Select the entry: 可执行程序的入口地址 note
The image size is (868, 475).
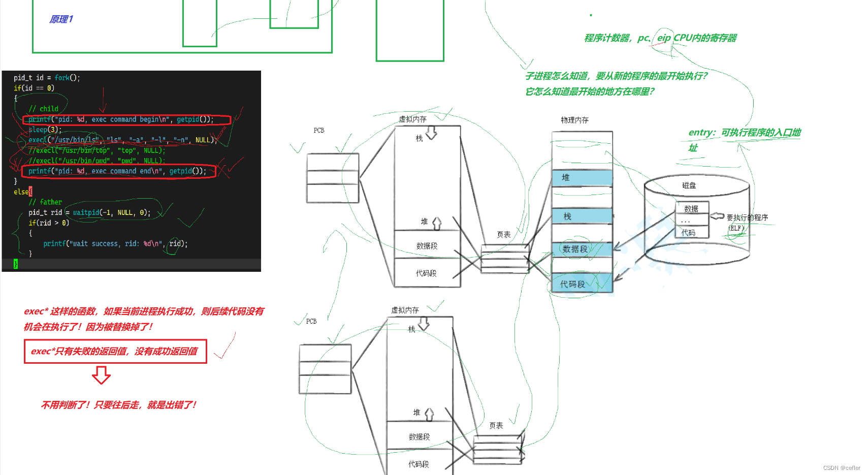pos(744,140)
